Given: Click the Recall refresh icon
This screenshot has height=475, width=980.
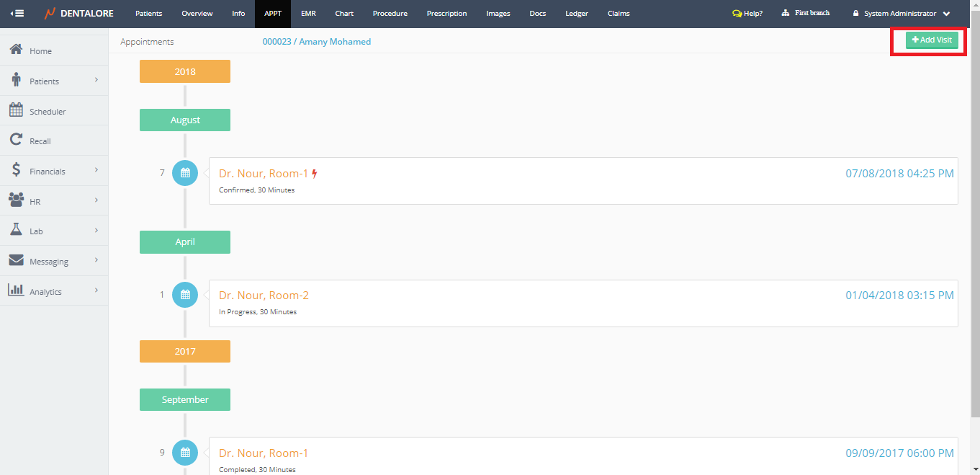Looking at the screenshot, I should 16,141.
